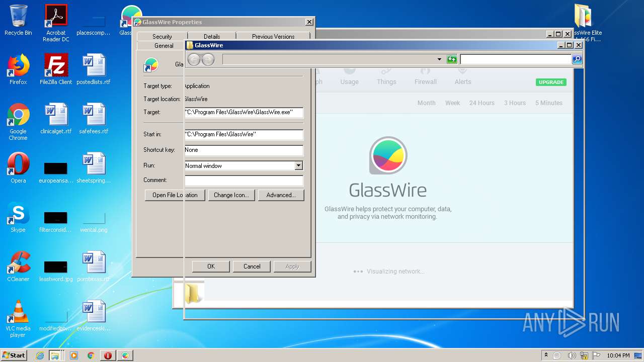The image size is (644, 362).
Task: Select the CCleaner desktop shortcut
Action: click(18, 266)
